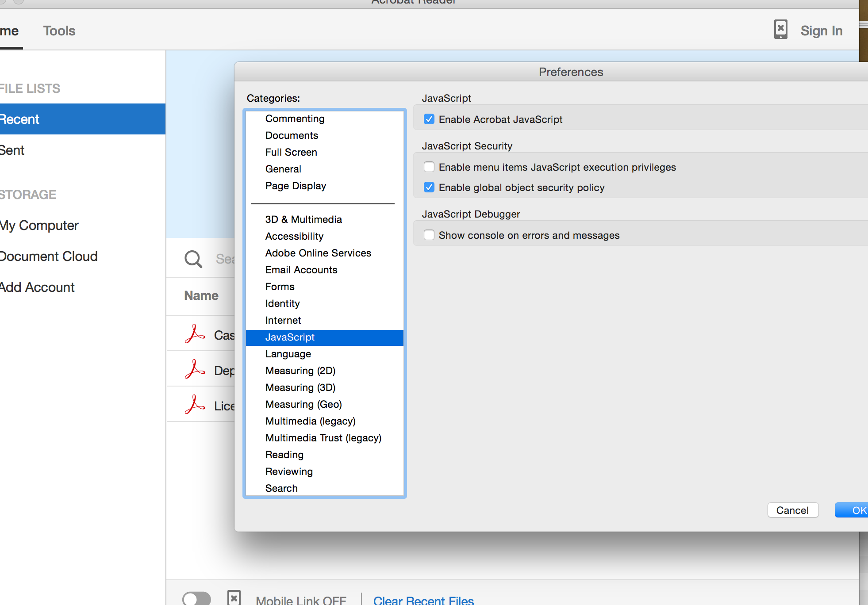Open My Computer storage
The height and width of the screenshot is (605, 868).
[83, 225]
